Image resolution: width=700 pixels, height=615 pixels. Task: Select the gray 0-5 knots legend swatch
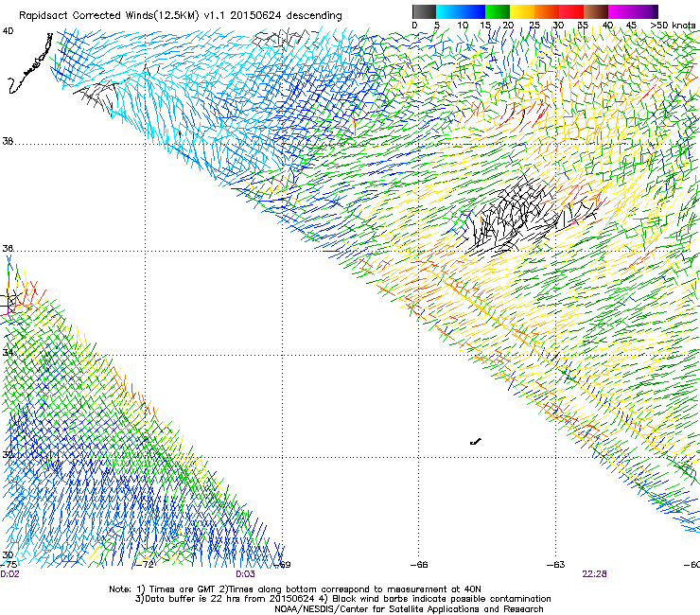click(x=424, y=11)
